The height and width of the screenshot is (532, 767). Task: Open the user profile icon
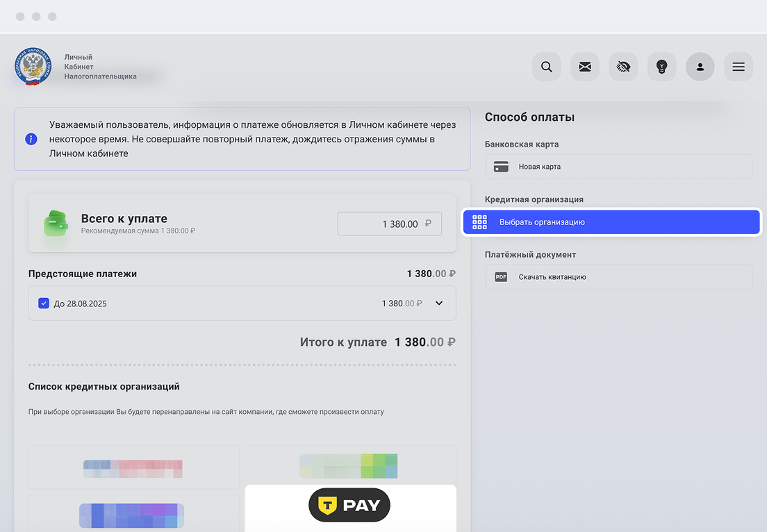pyautogui.click(x=700, y=67)
